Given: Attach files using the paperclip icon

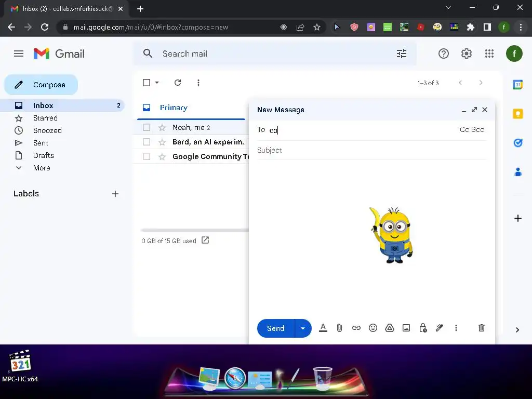Looking at the screenshot, I should pyautogui.click(x=339, y=328).
